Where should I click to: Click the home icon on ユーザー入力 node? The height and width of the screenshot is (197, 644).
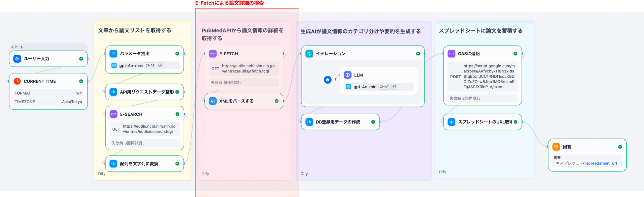(17, 59)
